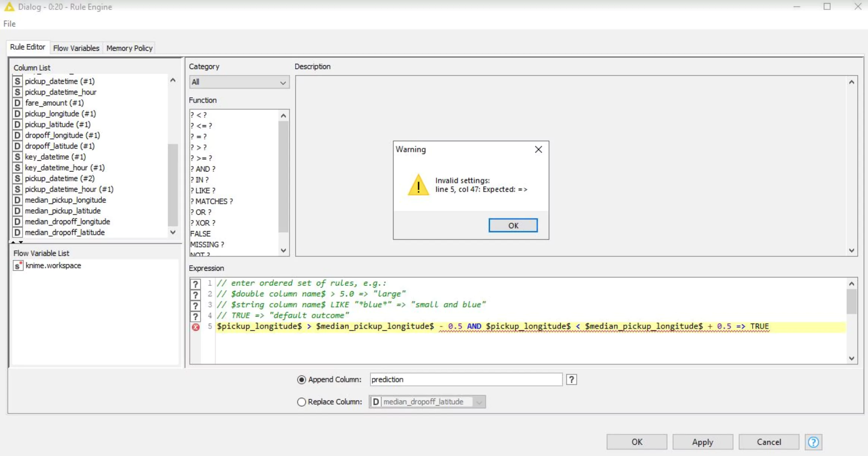Open the Memory Policy tab
The width and height of the screenshot is (868, 456).
click(x=129, y=48)
